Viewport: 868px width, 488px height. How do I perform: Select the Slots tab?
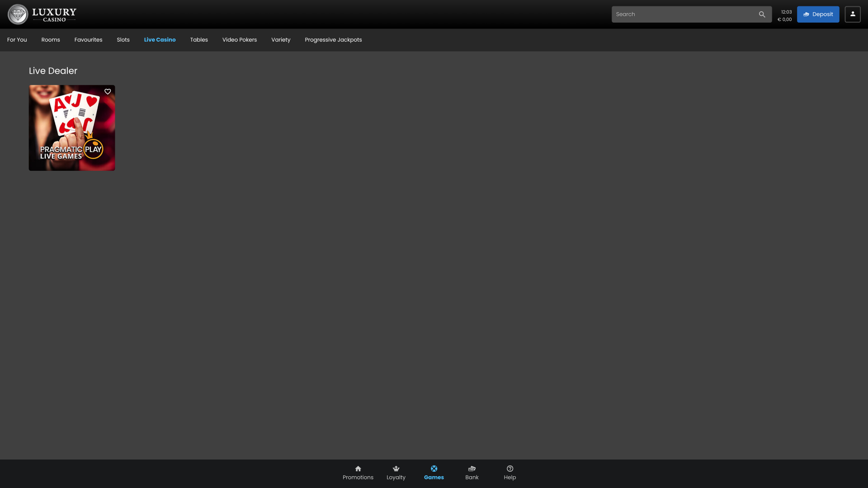click(x=123, y=40)
